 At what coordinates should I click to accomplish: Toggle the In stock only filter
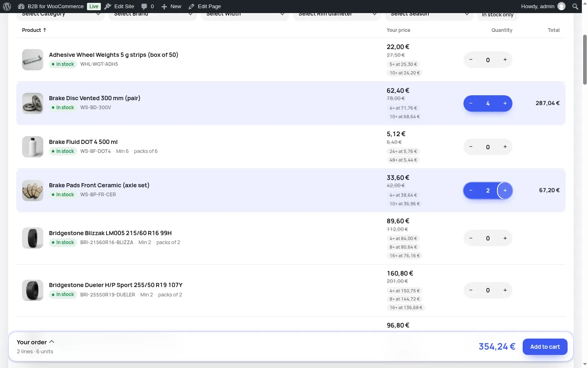click(498, 15)
